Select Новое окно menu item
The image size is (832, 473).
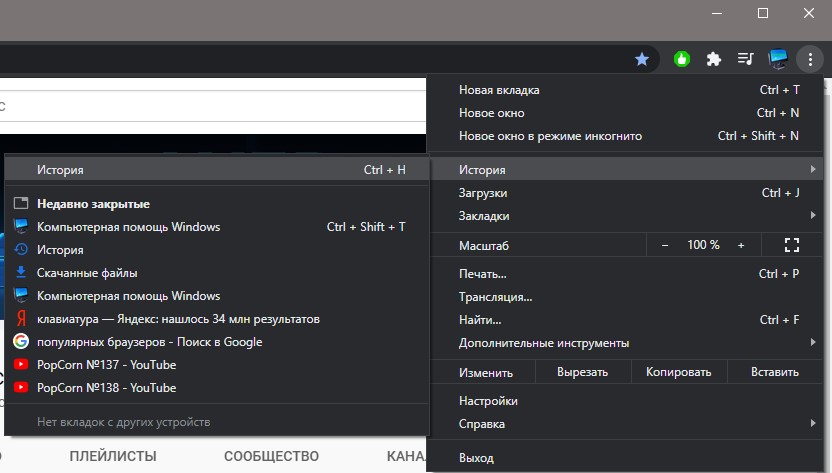click(x=626, y=113)
